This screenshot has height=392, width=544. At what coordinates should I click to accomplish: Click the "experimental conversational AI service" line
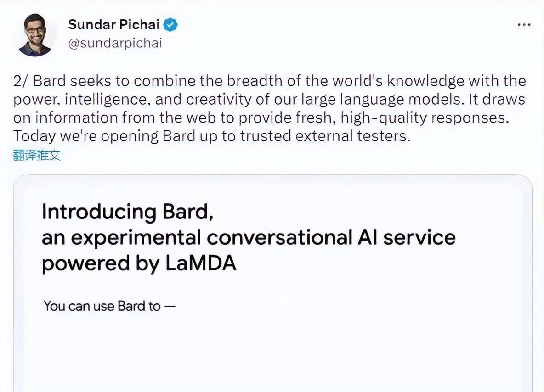point(248,238)
